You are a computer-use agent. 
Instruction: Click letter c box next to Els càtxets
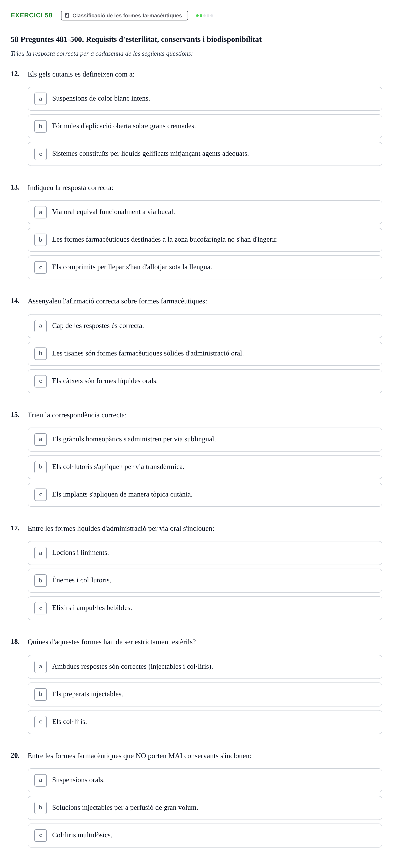[x=41, y=382]
